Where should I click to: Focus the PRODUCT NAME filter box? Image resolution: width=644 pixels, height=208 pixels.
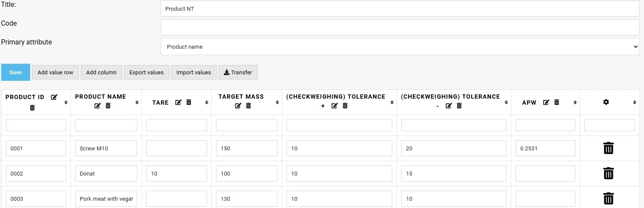pos(106,125)
